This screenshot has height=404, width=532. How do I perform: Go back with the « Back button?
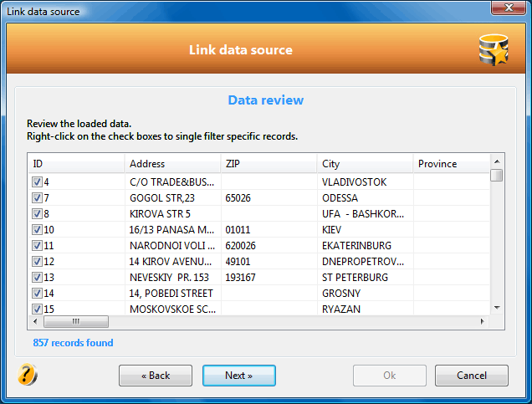click(x=156, y=376)
